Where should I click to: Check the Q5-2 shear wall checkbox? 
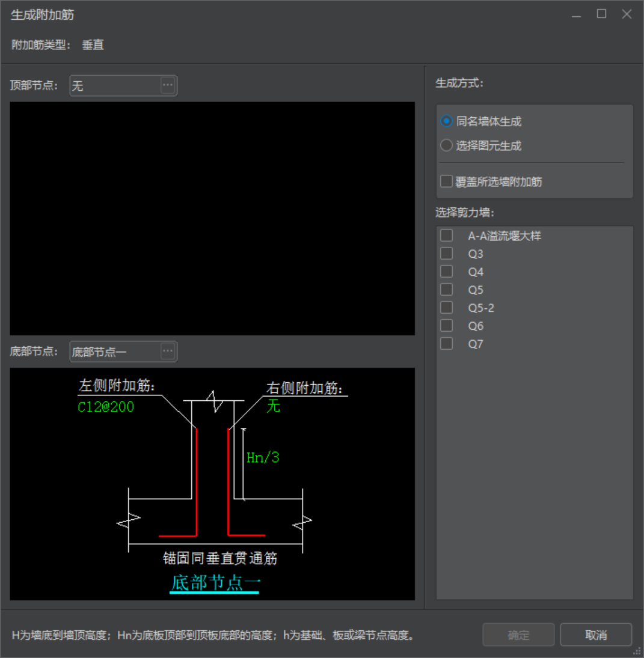[x=447, y=308]
